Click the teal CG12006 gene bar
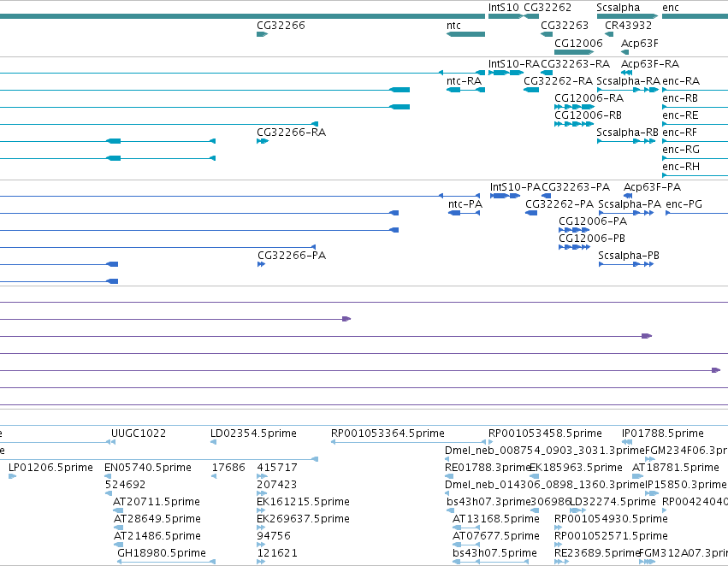Viewport: 728px width, 566px height. [574, 52]
